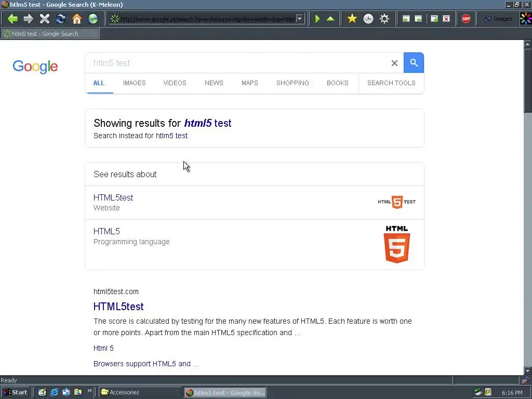Image resolution: width=532 pixels, height=399 pixels.
Task: Select the ALL results tab
Action: tap(99, 83)
